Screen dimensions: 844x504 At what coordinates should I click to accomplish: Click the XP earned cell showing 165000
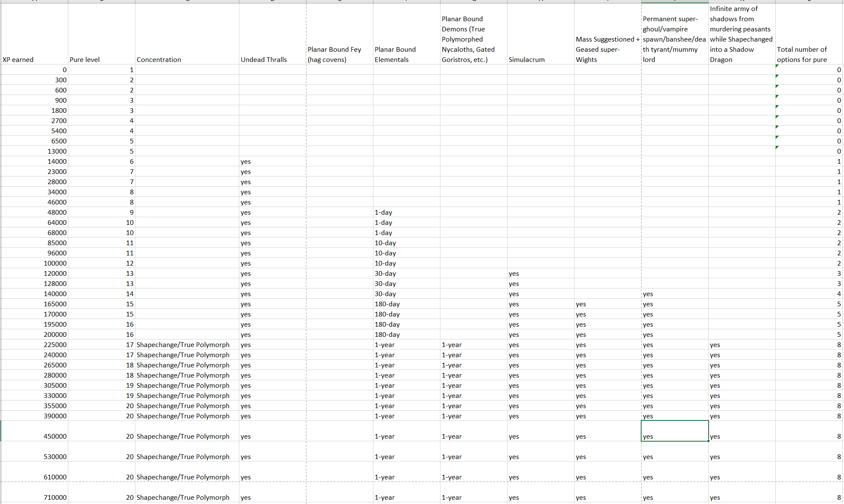(34, 304)
